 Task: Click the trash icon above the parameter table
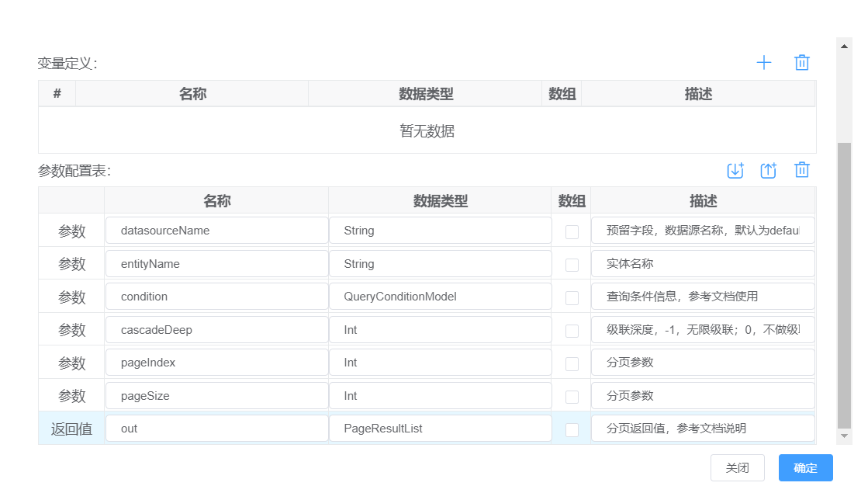coord(802,170)
